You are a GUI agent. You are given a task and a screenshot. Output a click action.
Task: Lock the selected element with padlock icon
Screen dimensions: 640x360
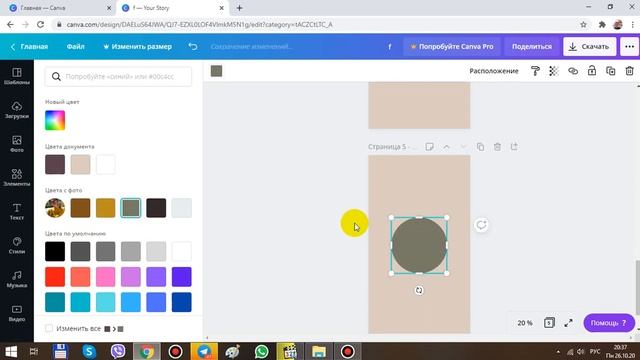click(592, 71)
